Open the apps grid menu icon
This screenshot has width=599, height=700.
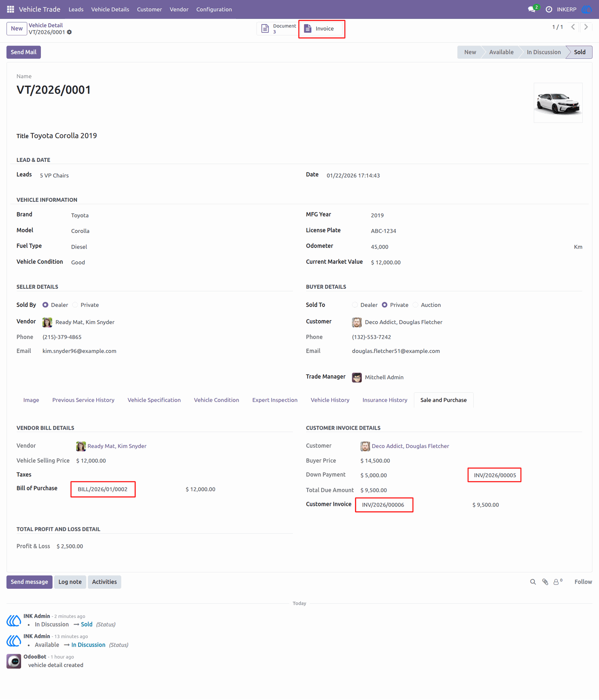pyautogui.click(x=10, y=9)
